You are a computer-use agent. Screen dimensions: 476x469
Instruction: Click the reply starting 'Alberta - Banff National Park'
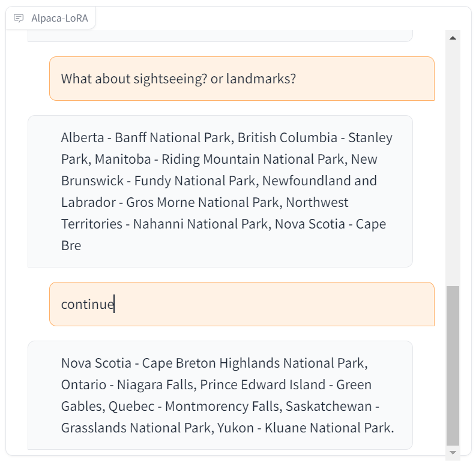tap(220, 191)
